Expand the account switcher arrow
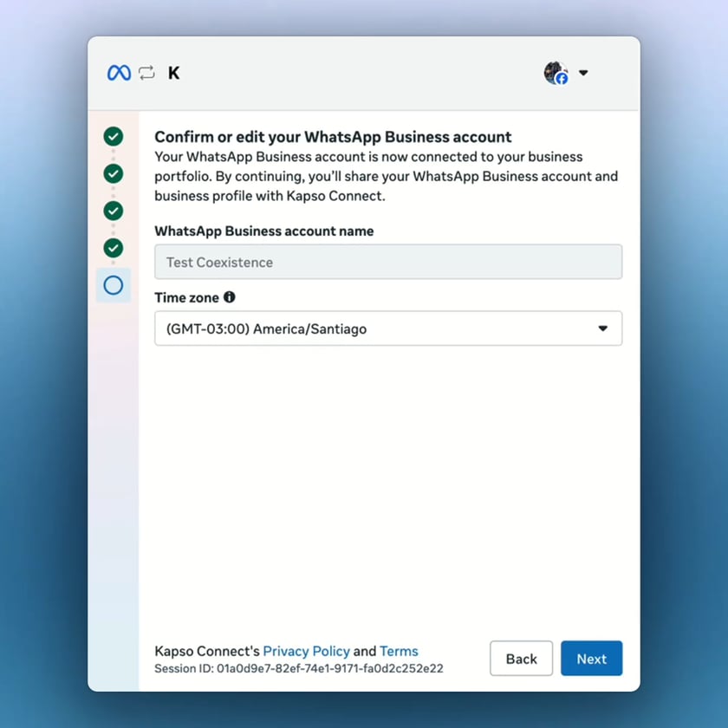The image size is (728, 728). (583, 73)
